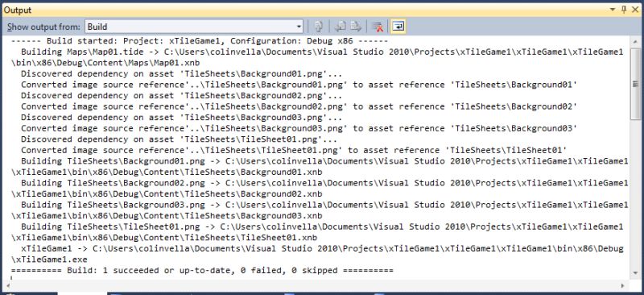Click the 'Building Maps\Map01.tide' line
This screenshot has width=644, height=295.
[x=323, y=52]
